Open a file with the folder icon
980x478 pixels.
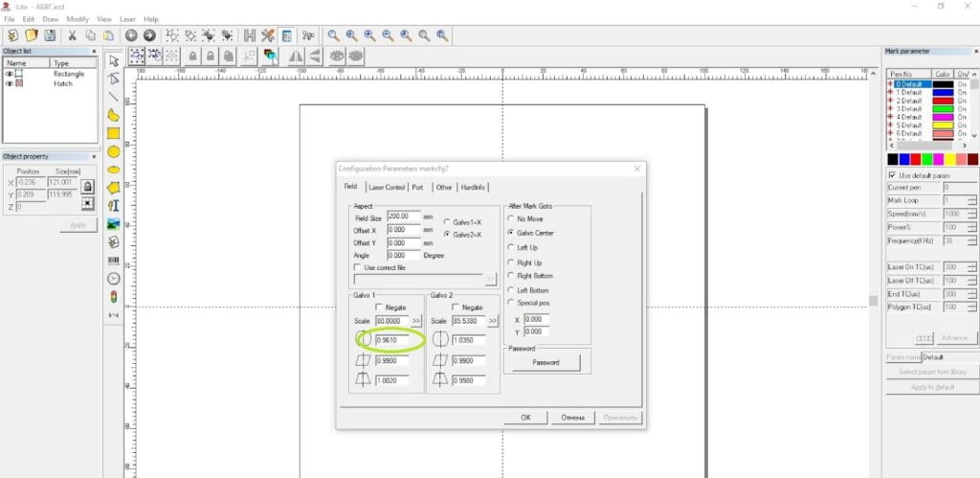coord(32,35)
